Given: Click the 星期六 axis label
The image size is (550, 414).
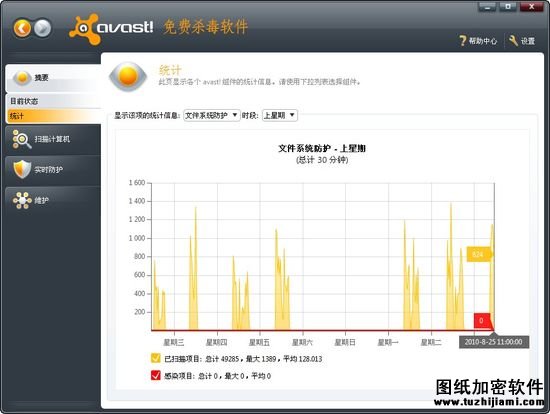Looking at the screenshot, I should tap(302, 342).
